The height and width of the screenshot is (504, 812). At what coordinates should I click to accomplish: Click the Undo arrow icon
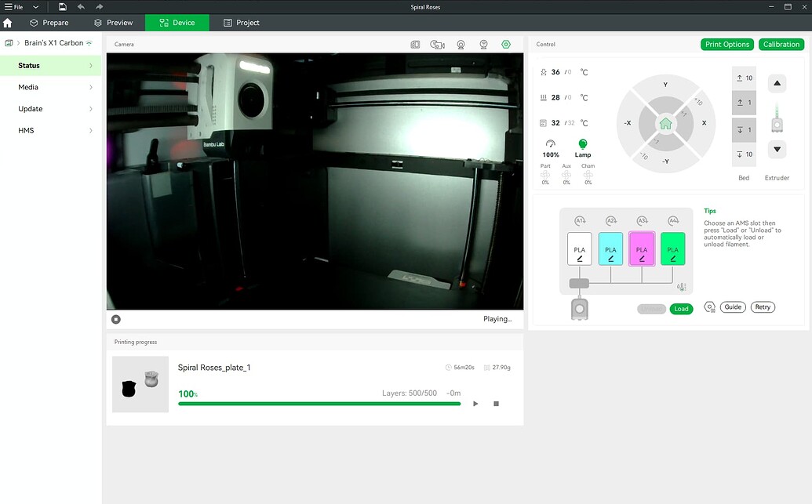[x=82, y=7]
